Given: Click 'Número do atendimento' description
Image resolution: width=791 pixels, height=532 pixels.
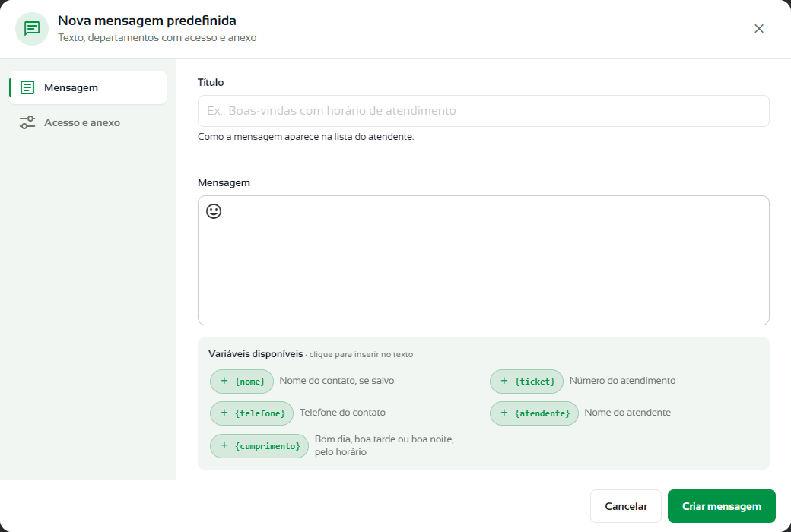Looking at the screenshot, I should [x=622, y=381].
